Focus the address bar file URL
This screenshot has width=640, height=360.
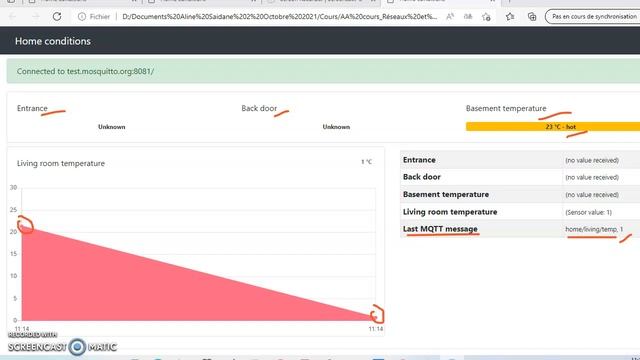pos(280,17)
